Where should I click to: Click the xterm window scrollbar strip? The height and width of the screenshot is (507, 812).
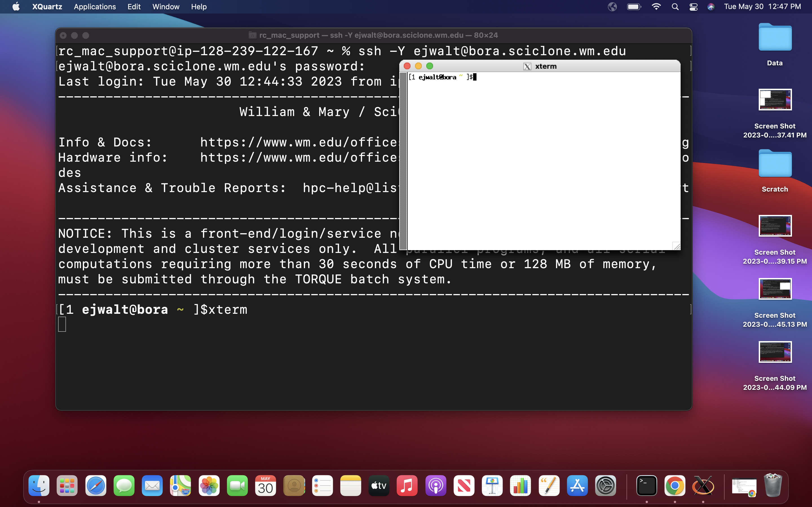pos(403,161)
